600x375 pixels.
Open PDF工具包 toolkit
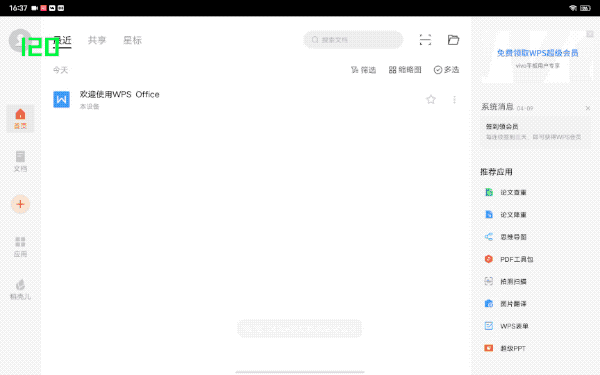(x=509, y=259)
